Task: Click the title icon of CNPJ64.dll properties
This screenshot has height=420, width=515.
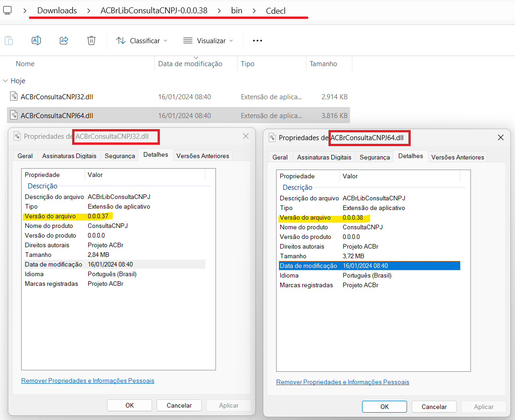Action: [x=272, y=137]
